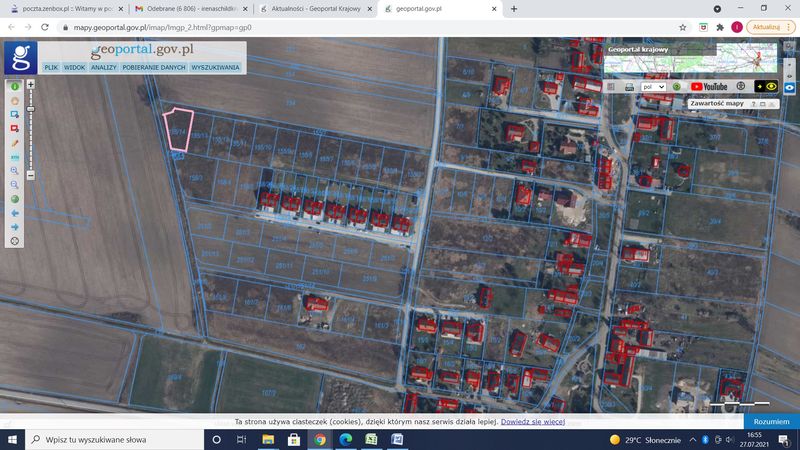
Task: Open the PLIK menu
Action: coord(50,68)
